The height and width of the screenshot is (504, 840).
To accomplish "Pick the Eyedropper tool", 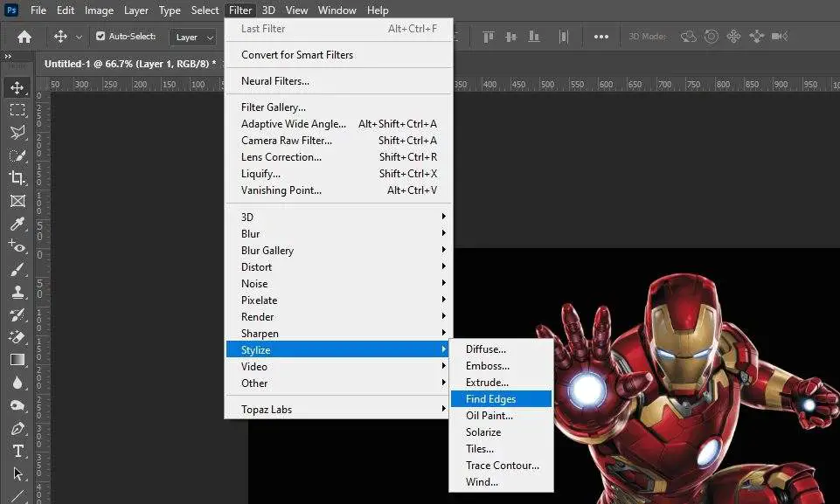I will pyautogui.click(x=17, y=224).
